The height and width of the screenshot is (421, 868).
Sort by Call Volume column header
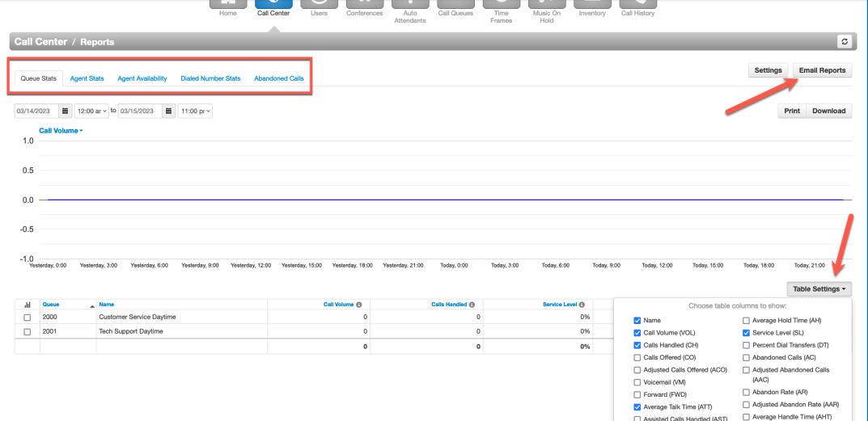click(338, 305)
